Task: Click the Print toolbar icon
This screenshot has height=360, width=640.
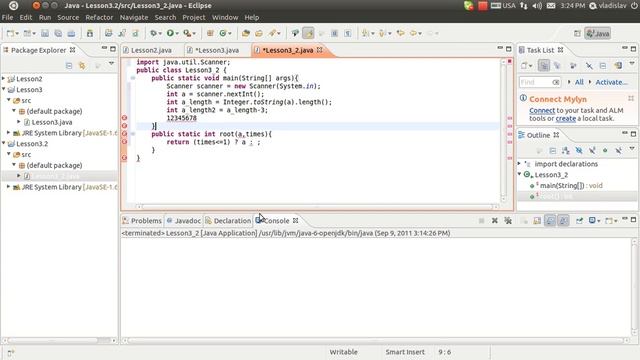Action: [x=71, y=33]
